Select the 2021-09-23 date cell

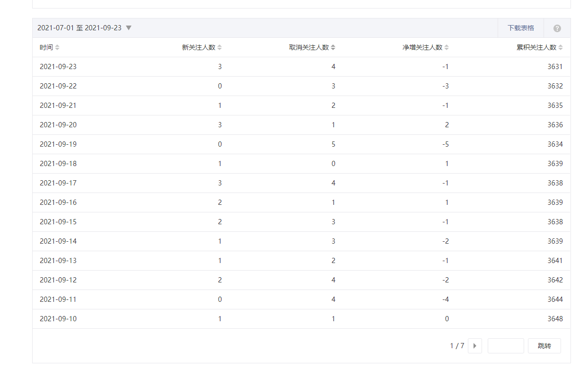click(58, 67)
